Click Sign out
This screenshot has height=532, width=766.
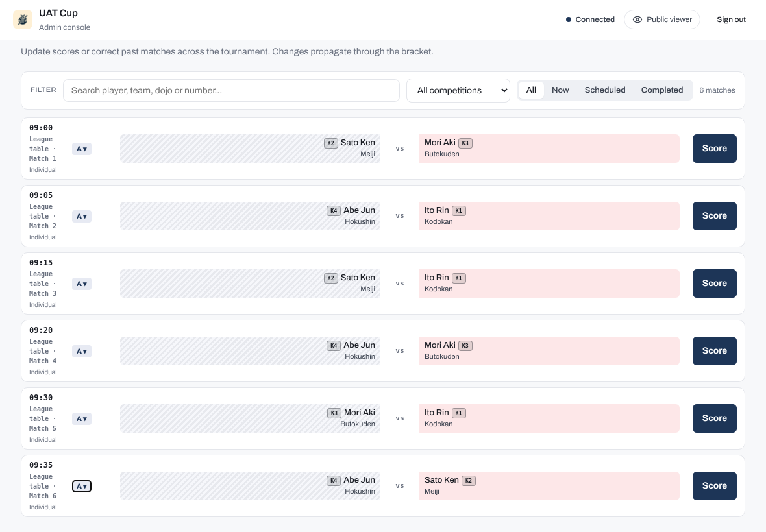pos(731,19)
